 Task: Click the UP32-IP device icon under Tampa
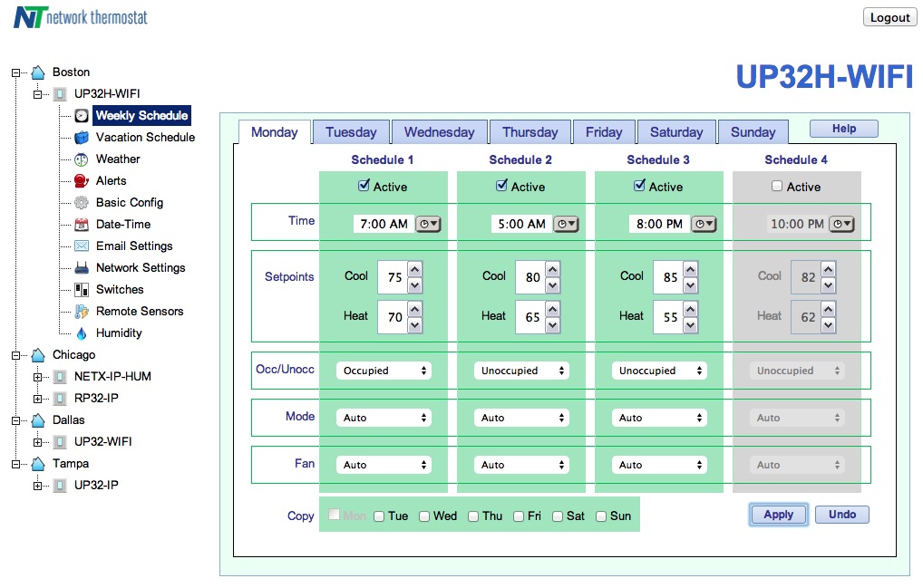coord(60,486)
